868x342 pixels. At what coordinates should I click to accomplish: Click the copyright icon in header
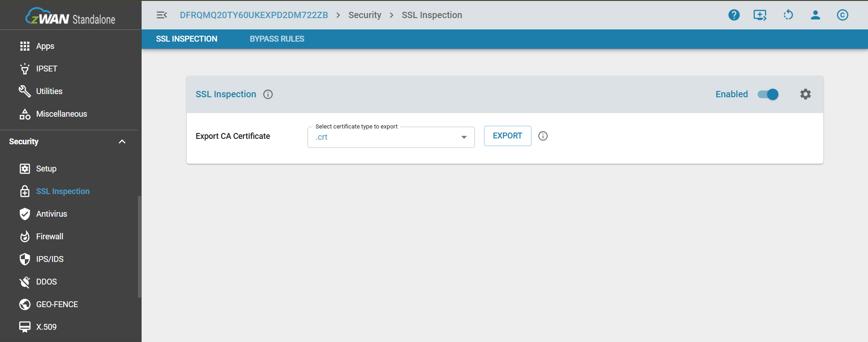[x=842, y=15]
